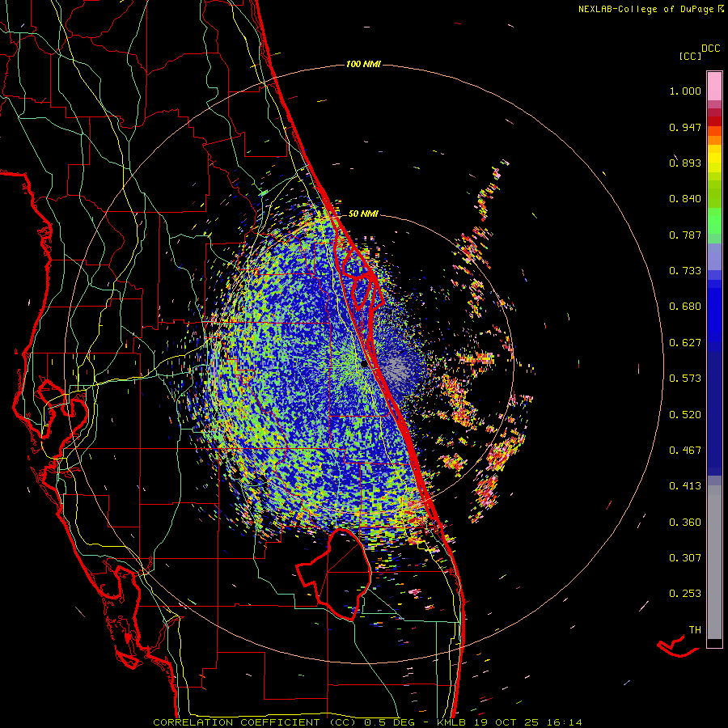Select the 0.840 legend value
The width and height of the screenshot is (728, 728).
tap(685, 199)
